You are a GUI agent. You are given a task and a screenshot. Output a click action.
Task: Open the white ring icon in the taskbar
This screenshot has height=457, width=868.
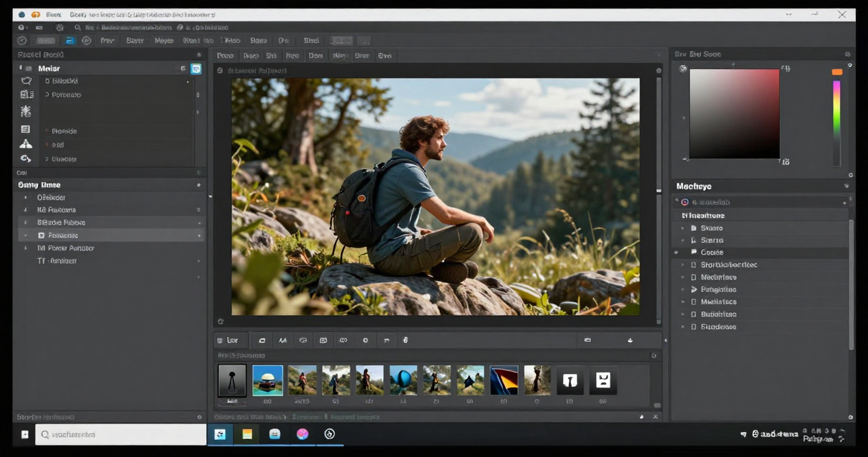pyautogui.click(x=329, y=433)
